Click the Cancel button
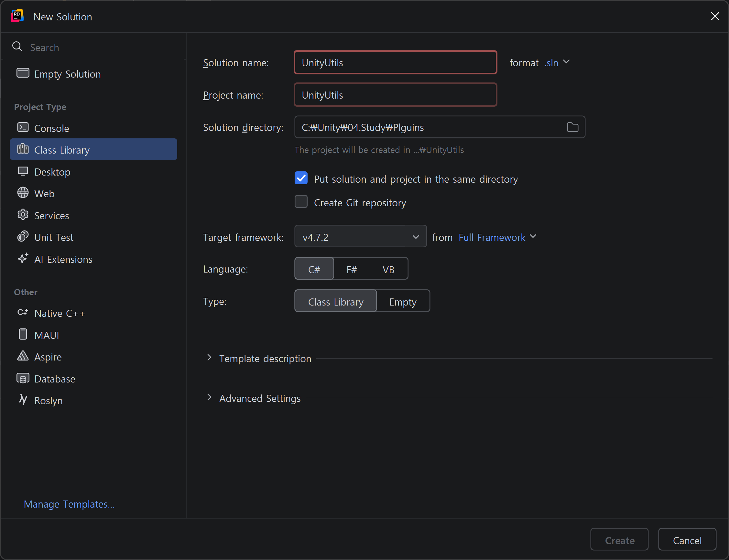The height and width of the screenshot is (560, 729). click(687, 540)
